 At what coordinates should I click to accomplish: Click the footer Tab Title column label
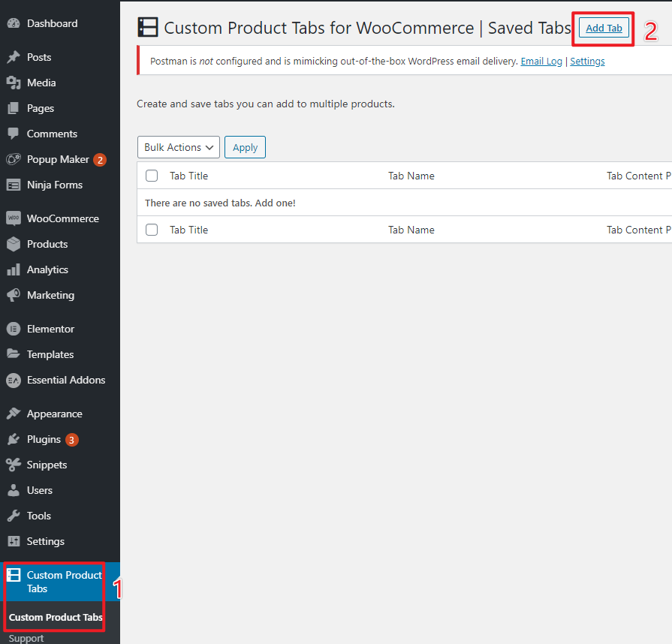click(x=189, y=230)
